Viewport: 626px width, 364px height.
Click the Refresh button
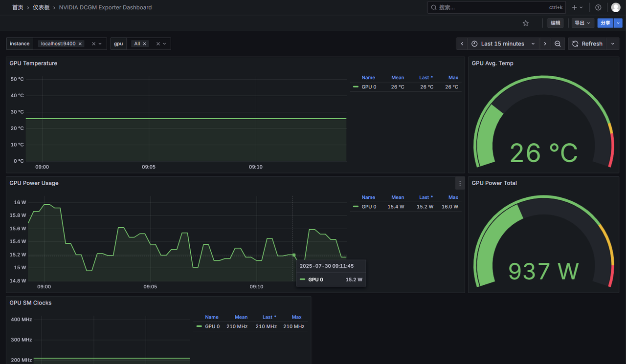coord(587,44)
